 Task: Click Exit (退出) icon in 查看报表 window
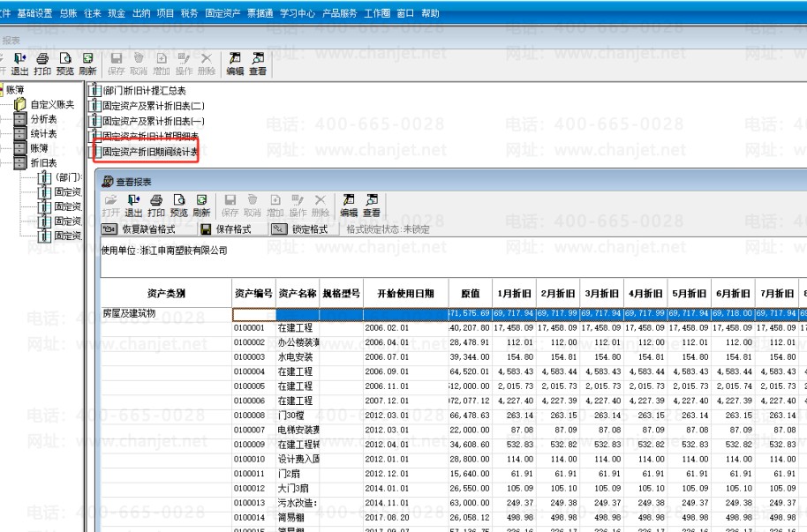(133, 206)
